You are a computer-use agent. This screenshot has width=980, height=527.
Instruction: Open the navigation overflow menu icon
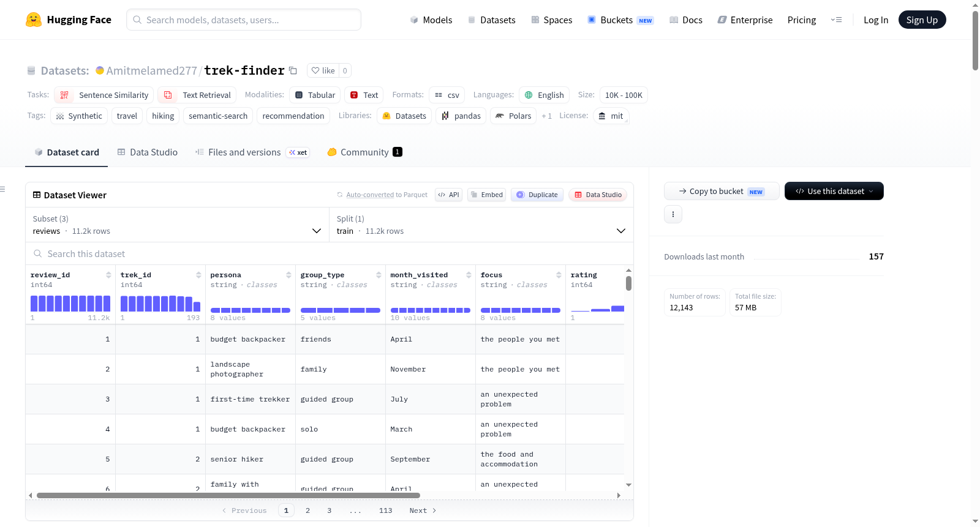[x=836, y=20]
